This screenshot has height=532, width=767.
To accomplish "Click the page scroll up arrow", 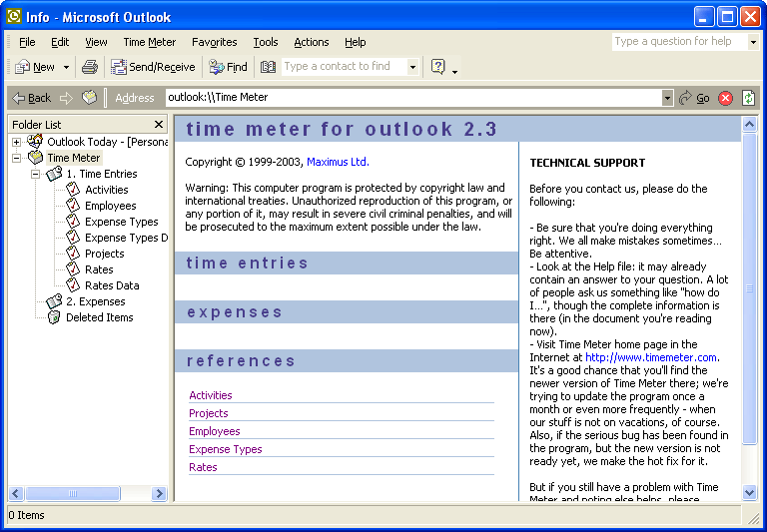I will click(x=749, y=125).
